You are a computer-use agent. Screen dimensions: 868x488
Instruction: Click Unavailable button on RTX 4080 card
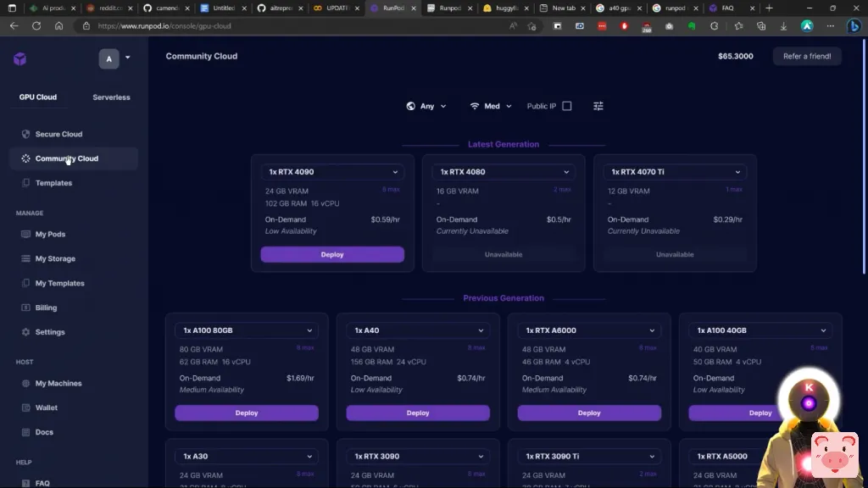pos(504,254)
